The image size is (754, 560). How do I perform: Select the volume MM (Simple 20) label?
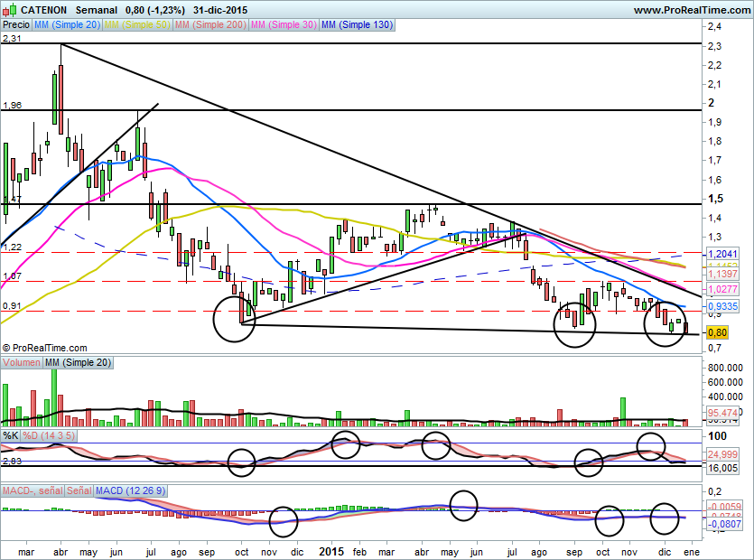pos(79,362)
